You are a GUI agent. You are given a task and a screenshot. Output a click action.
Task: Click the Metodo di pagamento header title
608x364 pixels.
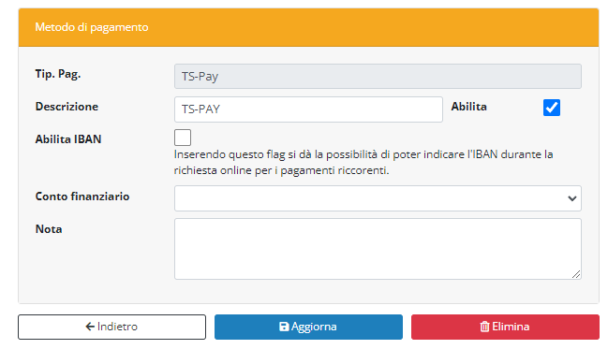[x=92, y=27]
